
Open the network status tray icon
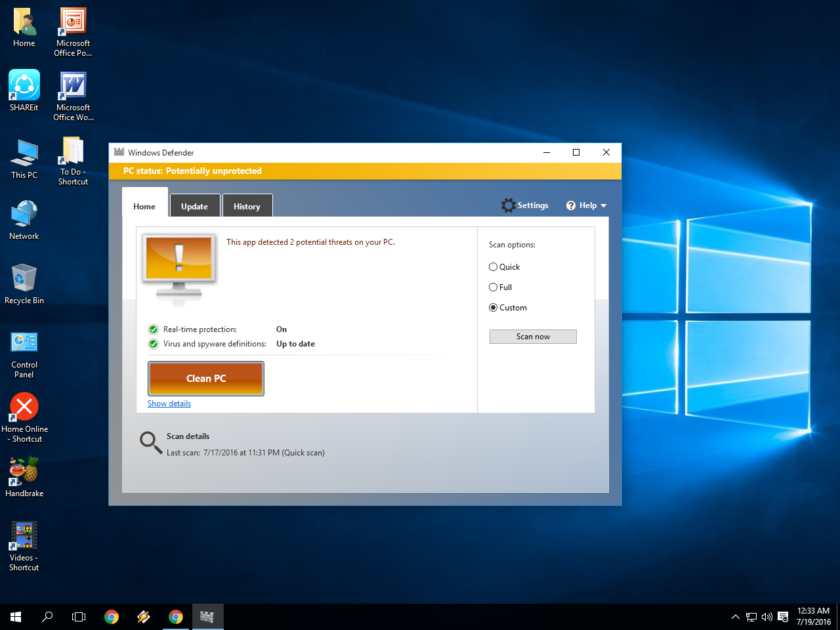tap(751, 617)
